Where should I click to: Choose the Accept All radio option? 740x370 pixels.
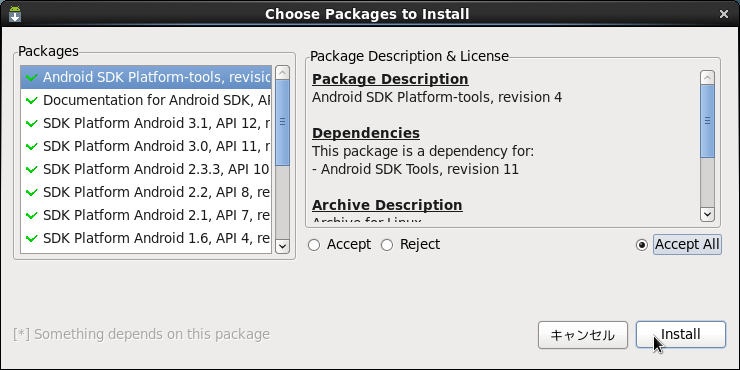[x=642, y=245]
